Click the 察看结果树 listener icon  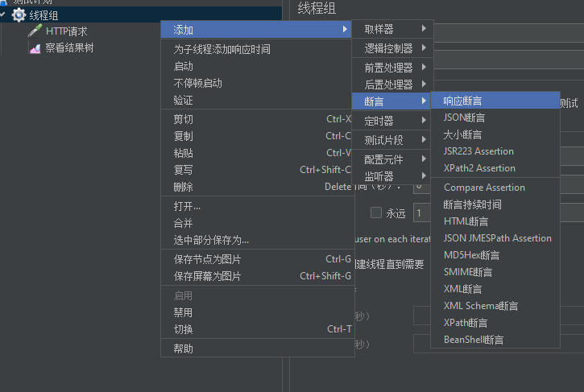pos(35,47)
